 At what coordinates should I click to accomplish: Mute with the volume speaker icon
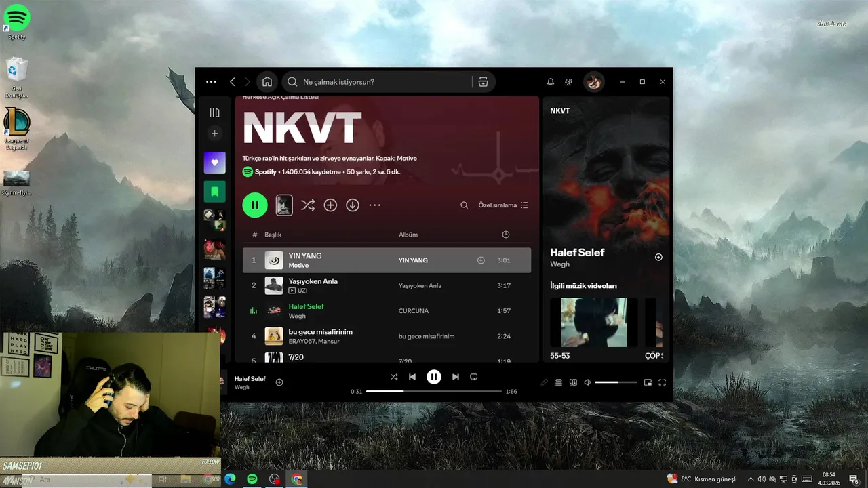[587, 382]
